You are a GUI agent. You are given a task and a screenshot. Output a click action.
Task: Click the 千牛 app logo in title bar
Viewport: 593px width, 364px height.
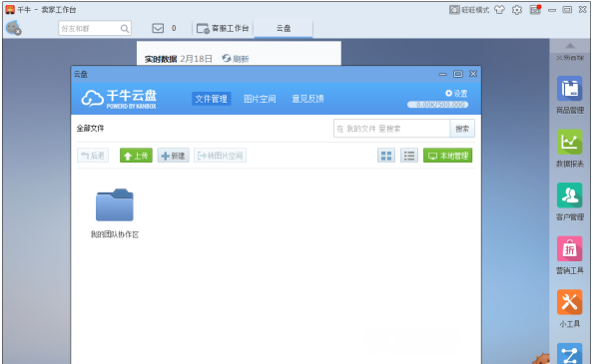(10, 9)
